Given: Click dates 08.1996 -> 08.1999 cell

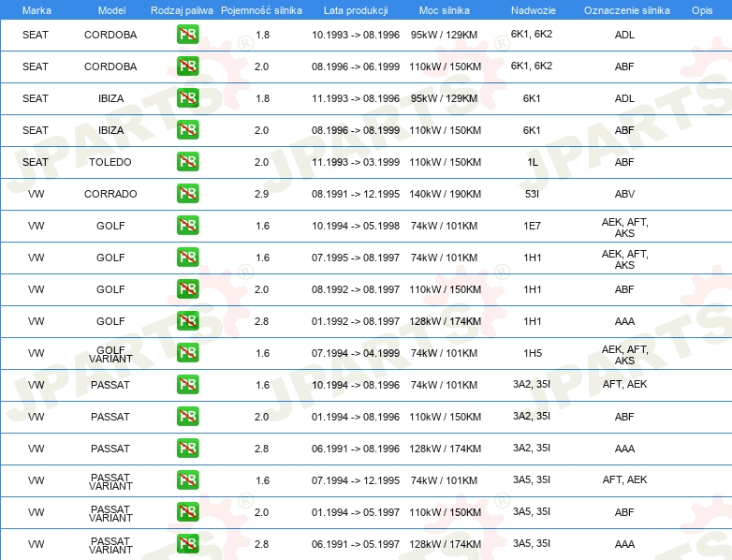Looking at the screenshot, I should tap(356, 130).
